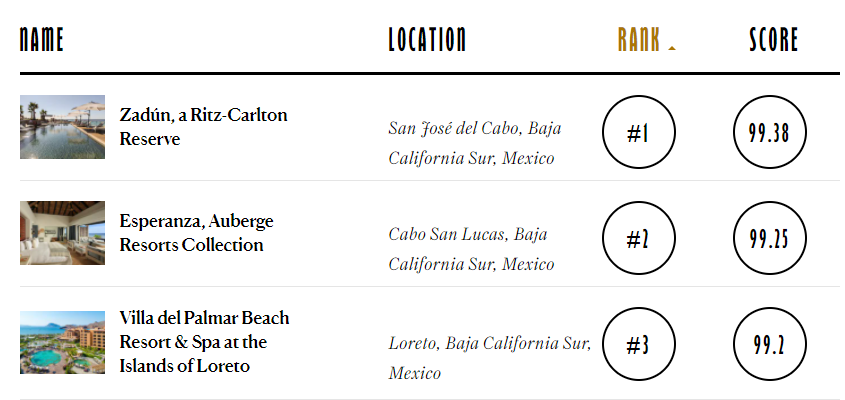The image size is (845, 400).
Task: Click the #1 rank circle badge
Action: click(639, 133)
